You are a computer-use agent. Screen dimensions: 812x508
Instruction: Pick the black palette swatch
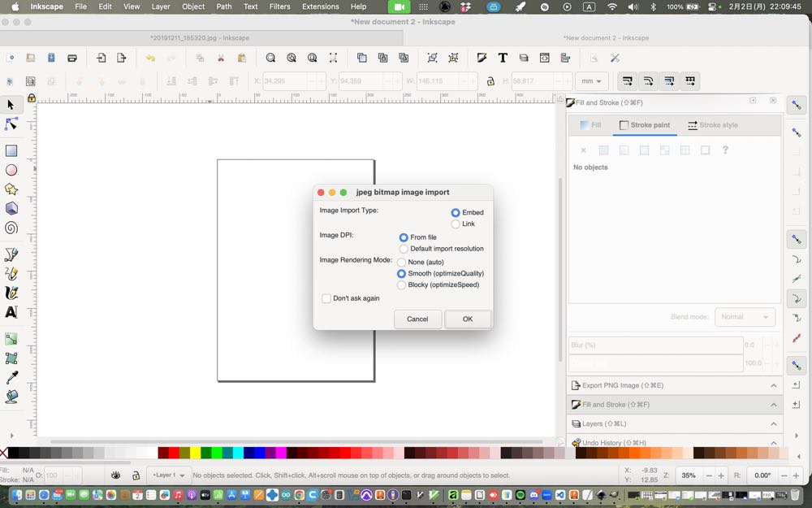coord(13,453)
